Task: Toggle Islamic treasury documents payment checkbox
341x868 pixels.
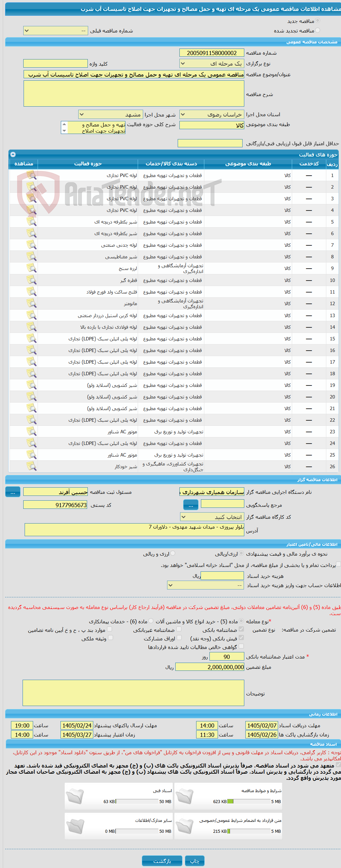Action: tap(338, 564)
